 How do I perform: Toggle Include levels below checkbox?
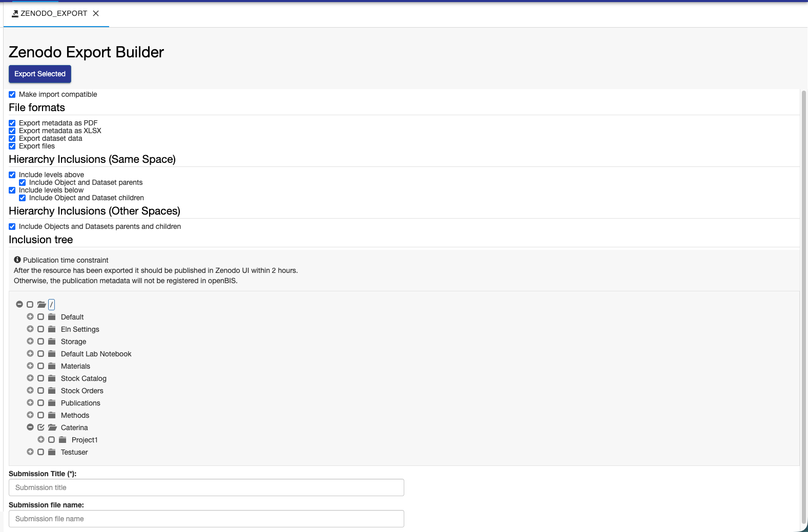point(12,190)
